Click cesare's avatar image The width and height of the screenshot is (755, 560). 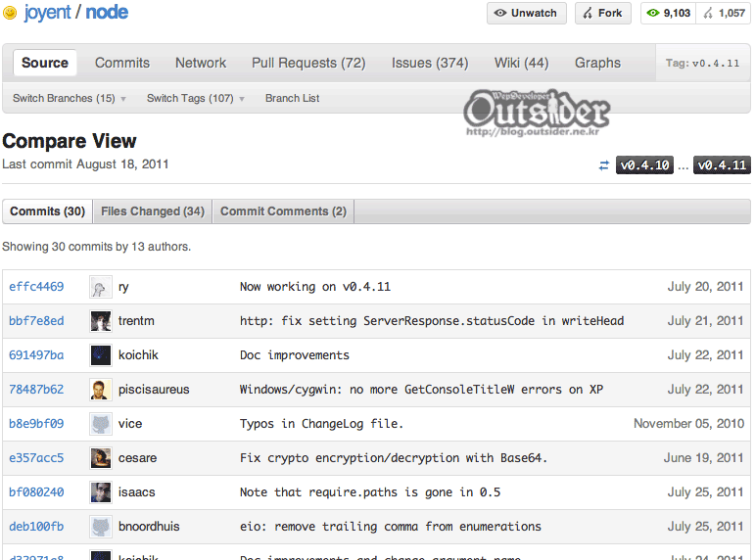pos(101,458)
